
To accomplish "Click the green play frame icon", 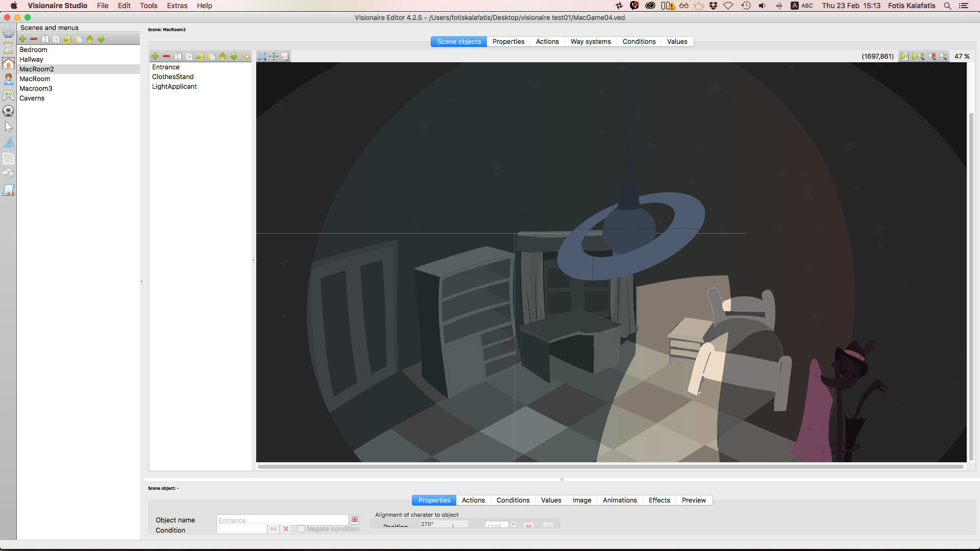I will [x=904, y=57].
